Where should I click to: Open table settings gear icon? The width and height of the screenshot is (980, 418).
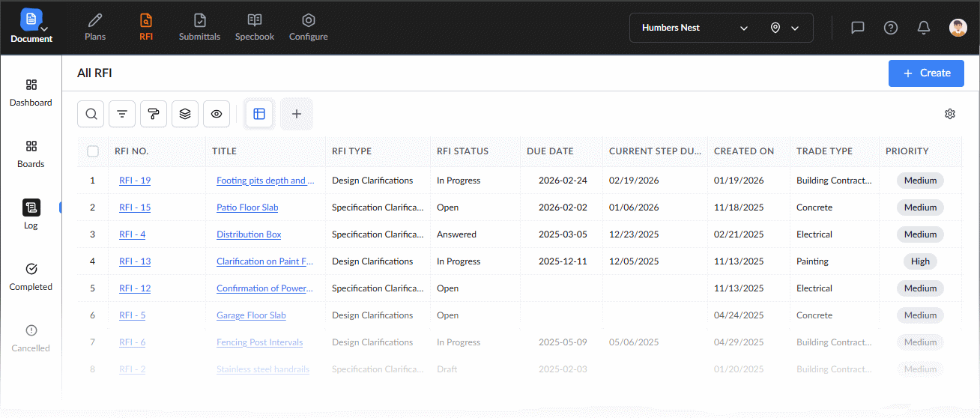click(x=950, y=114)
